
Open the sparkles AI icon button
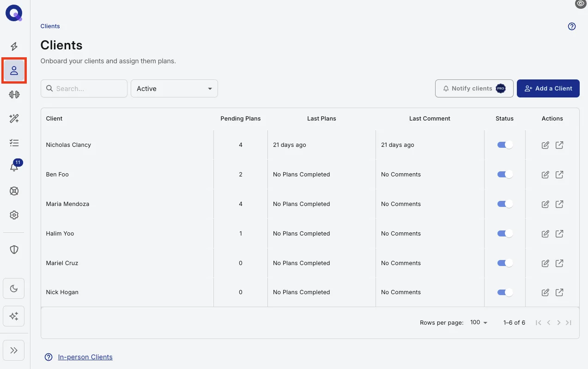pyautogui.click(x=14, y=316)
